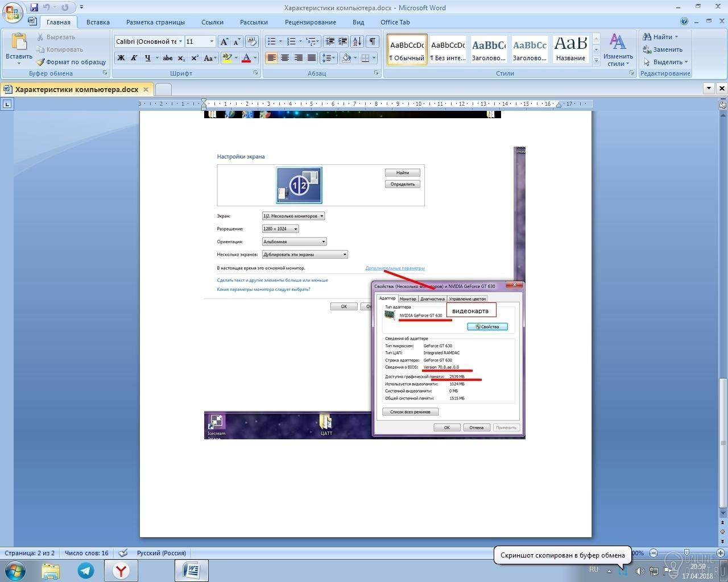Toggle underline (Ч) formatting
This screenshot has height=582, width=728.
point(148,58)
